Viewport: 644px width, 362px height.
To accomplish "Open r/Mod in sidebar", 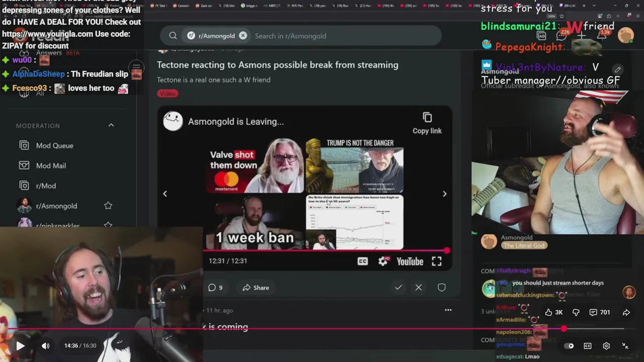I will tap(46, 186).
